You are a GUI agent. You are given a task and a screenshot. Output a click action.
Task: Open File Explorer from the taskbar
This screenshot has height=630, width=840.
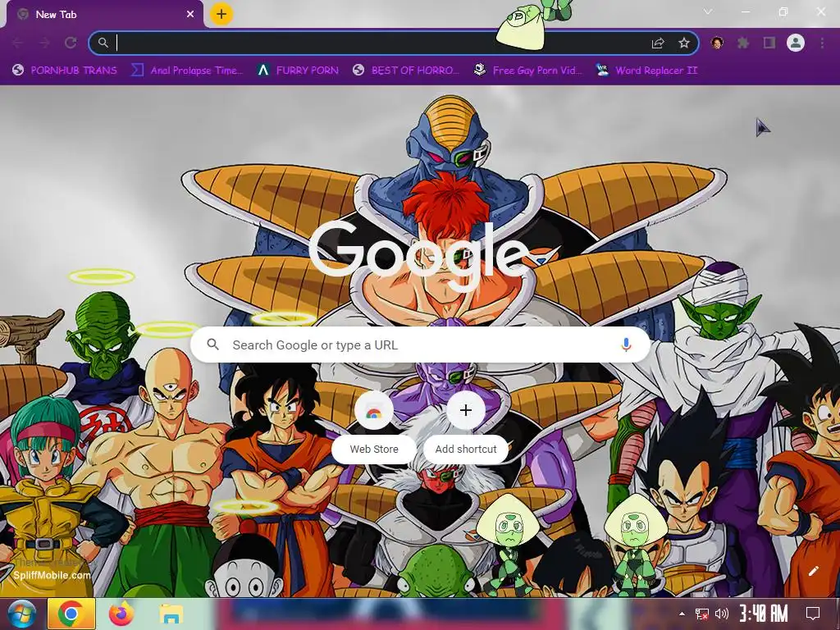click(171, 614)
